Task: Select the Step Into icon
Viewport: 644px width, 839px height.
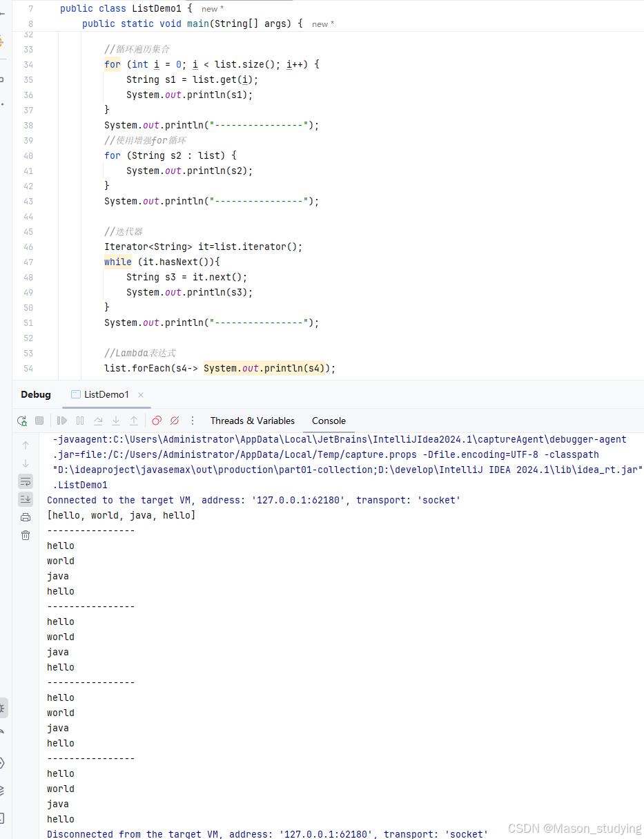Action: 116,420
